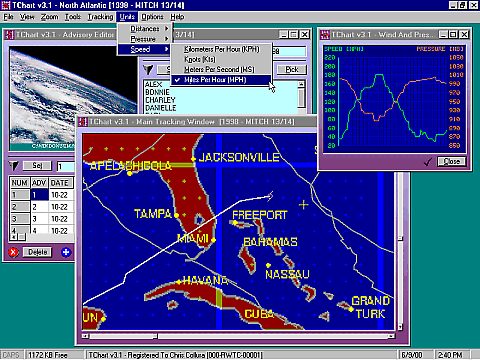Click the red X delete icon
The height and width of the screenshot is (360, 480).
[x=13, y=252]
